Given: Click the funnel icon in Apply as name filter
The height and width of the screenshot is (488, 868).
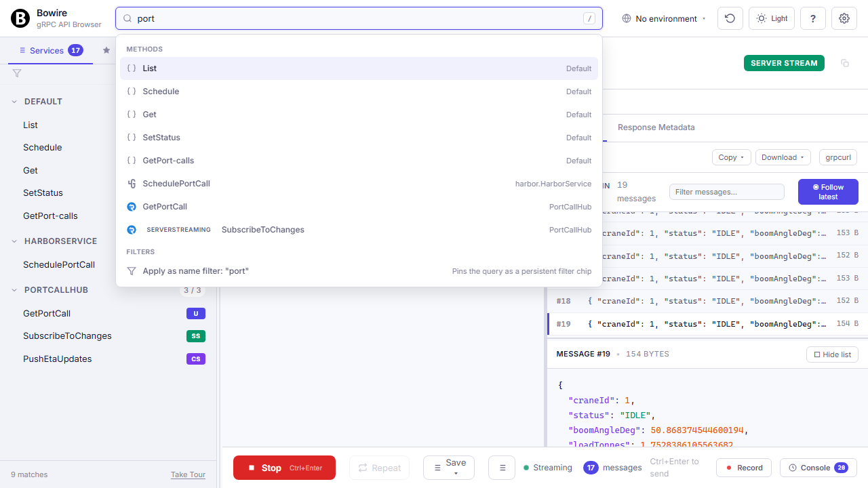Looking at the screenshot, I should pos(132,271).
